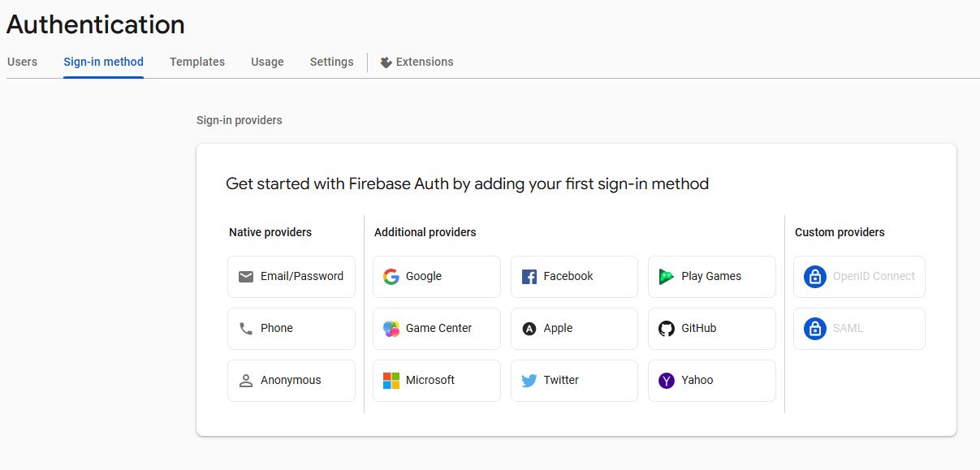Click the Anonymous person icon
Screen dimensions: 980x470
[246, 381]
